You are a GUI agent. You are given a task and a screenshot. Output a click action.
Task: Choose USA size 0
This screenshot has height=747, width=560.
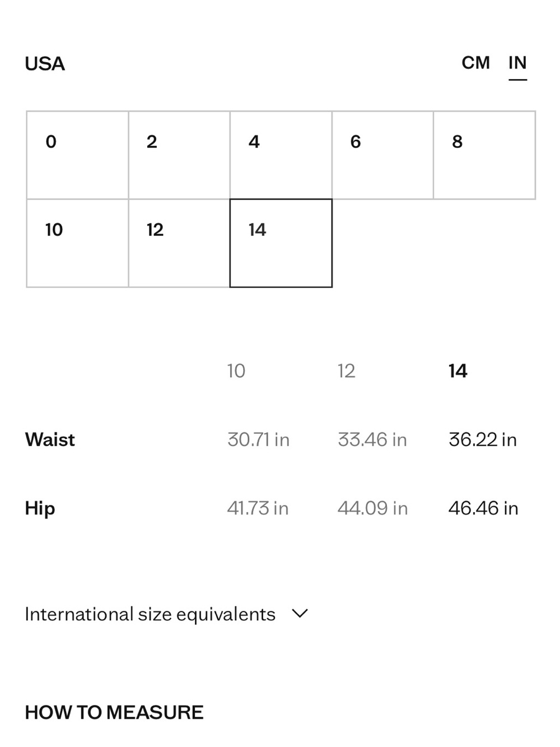click(78, 155)
